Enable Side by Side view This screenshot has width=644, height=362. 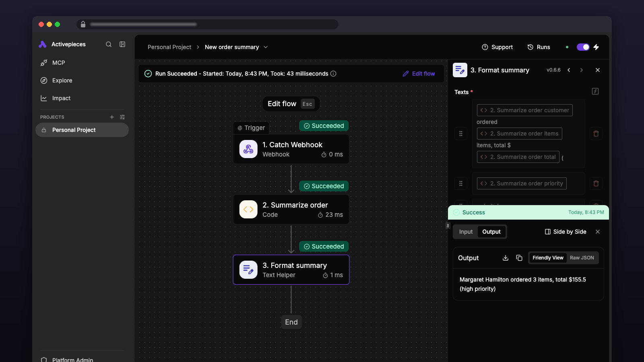tap(566, 232)
